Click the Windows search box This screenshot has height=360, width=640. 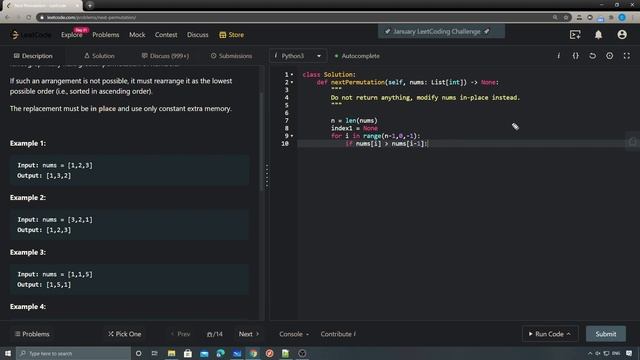pos(74,353)
